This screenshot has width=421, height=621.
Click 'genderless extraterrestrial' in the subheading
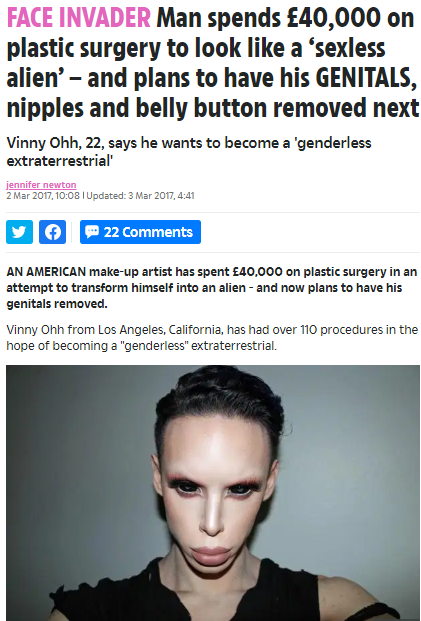pyautogui.click(x=189, y=152)
